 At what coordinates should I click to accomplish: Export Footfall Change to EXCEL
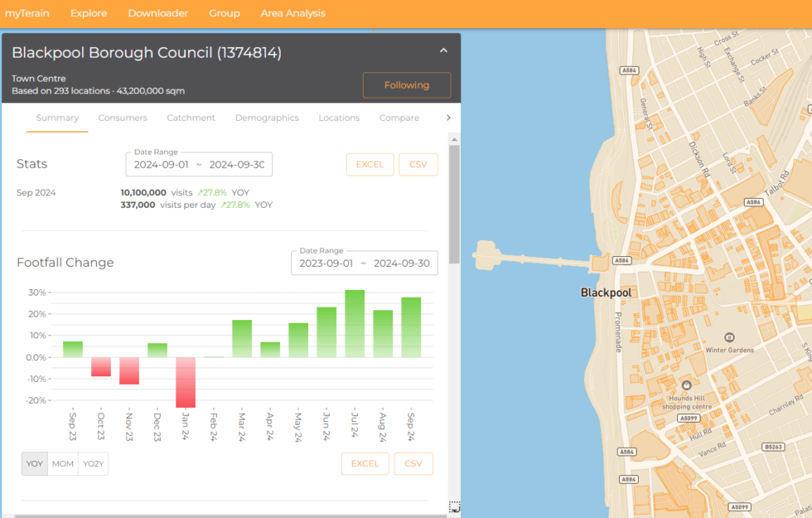point(365,463)
